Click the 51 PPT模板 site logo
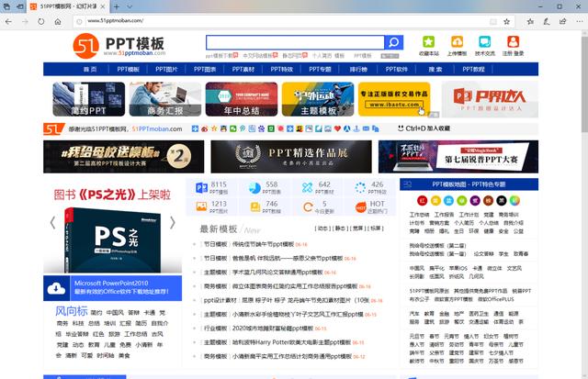588x379 pixels. pyautogui.click(x=119, y=46)
